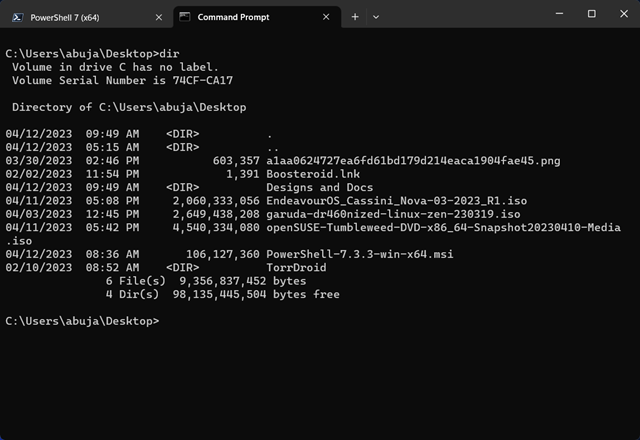The height and width of the screenshot is (440, 640).
Task: Close the Command Prompt tab
Action: [326, 17]
